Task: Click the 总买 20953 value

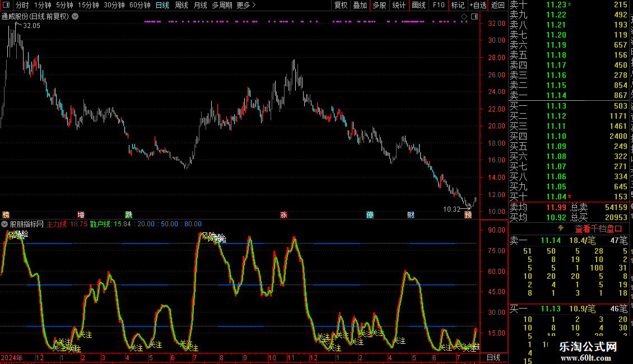Action: pyautogui.click(x=616, y=217)
